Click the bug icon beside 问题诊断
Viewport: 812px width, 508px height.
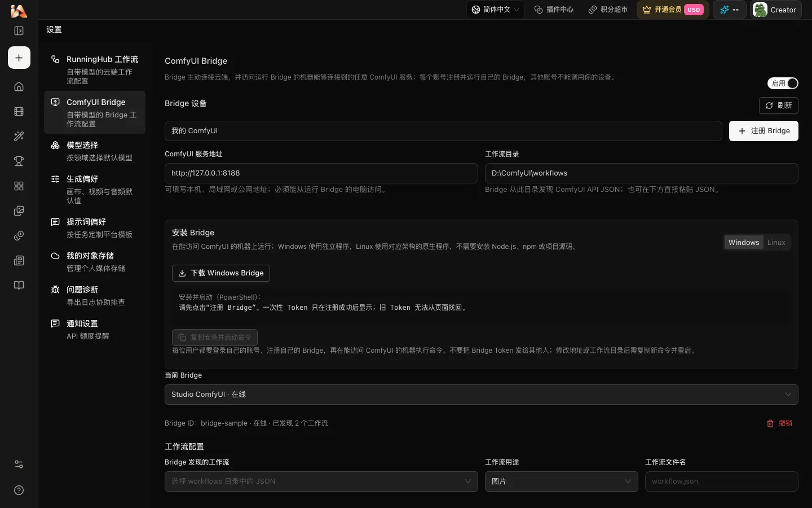pos(55,290)
